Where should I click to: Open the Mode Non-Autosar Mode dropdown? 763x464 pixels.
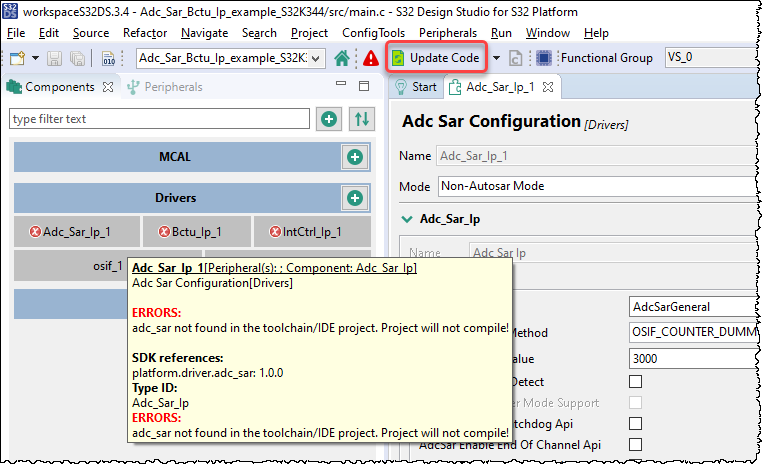[x=599, y=186]
